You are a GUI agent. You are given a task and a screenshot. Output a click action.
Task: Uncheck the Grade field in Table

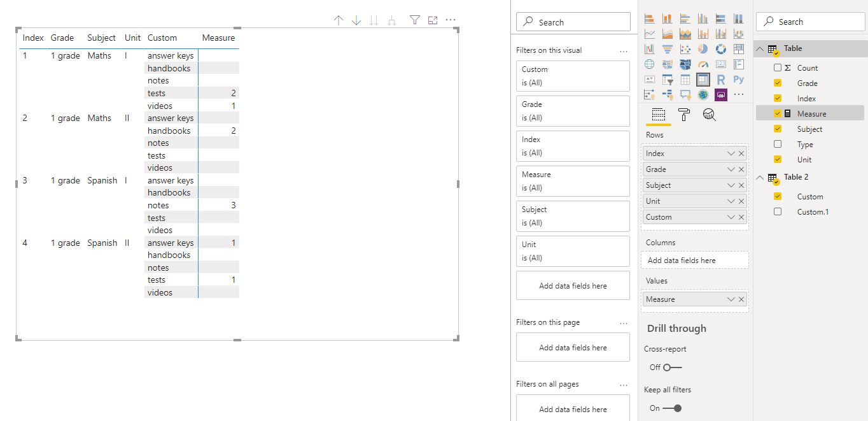(778, 83)
